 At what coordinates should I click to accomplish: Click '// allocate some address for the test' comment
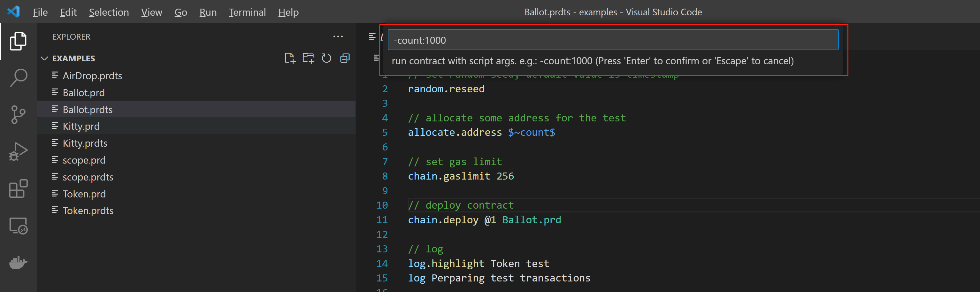(517, 118)
